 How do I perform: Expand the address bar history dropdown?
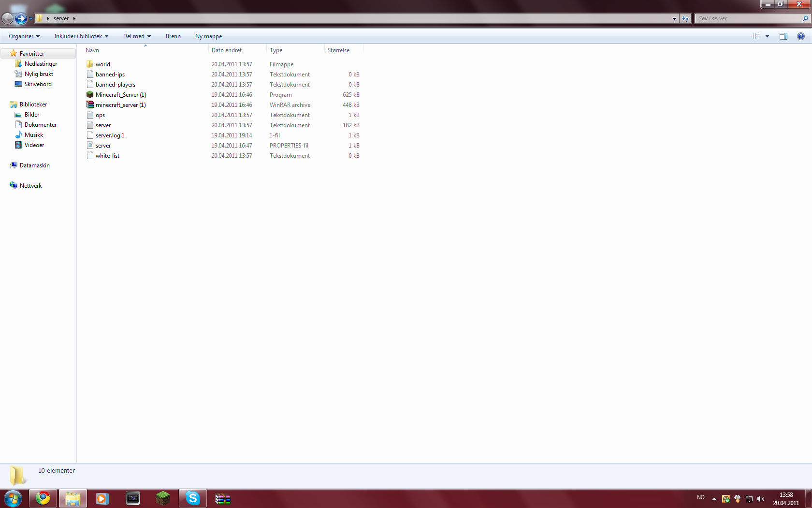[x=674, y=18]
